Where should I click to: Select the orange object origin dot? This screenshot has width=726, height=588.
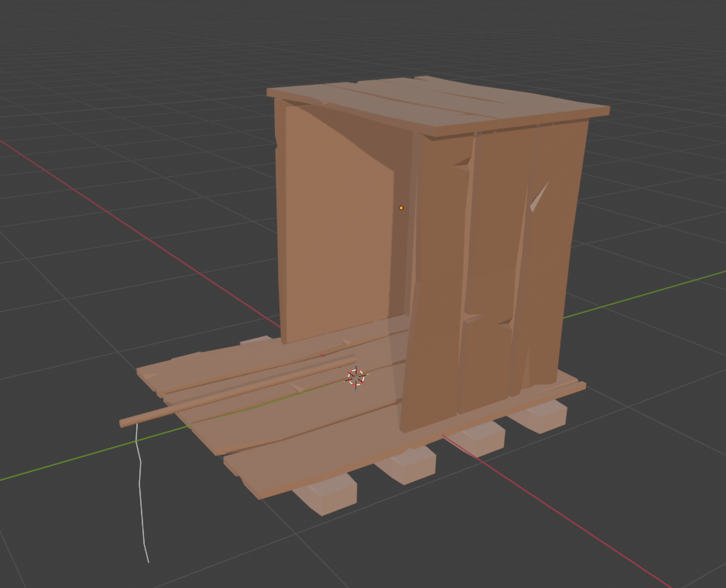tap(401, 208)
